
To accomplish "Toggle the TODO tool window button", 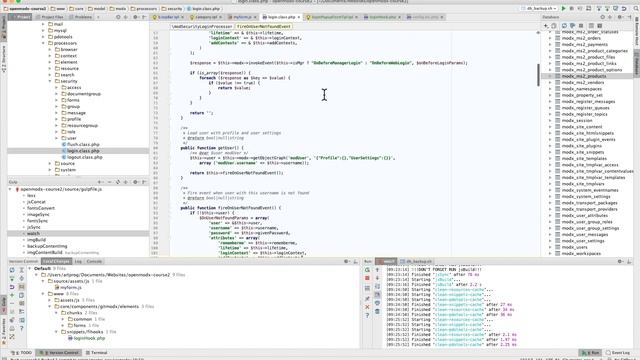I will pyautogui.click(x=22, y=352).
